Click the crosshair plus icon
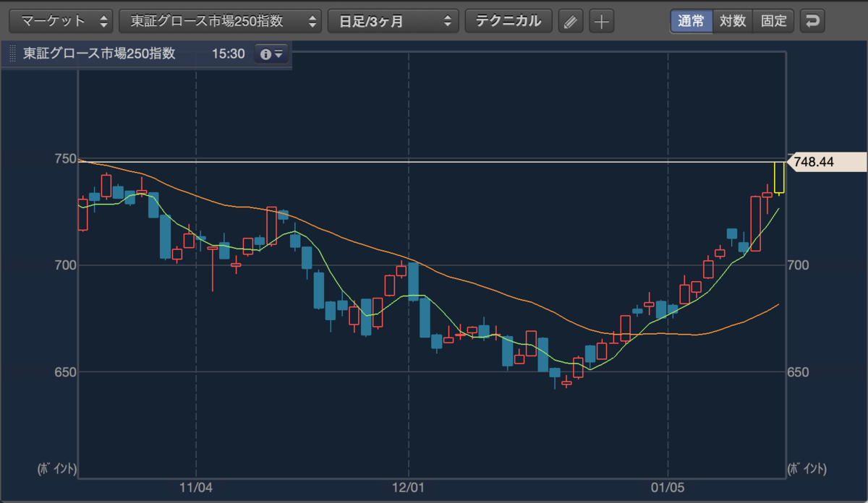This screenshot has width=868, height=503. point(601,21)
